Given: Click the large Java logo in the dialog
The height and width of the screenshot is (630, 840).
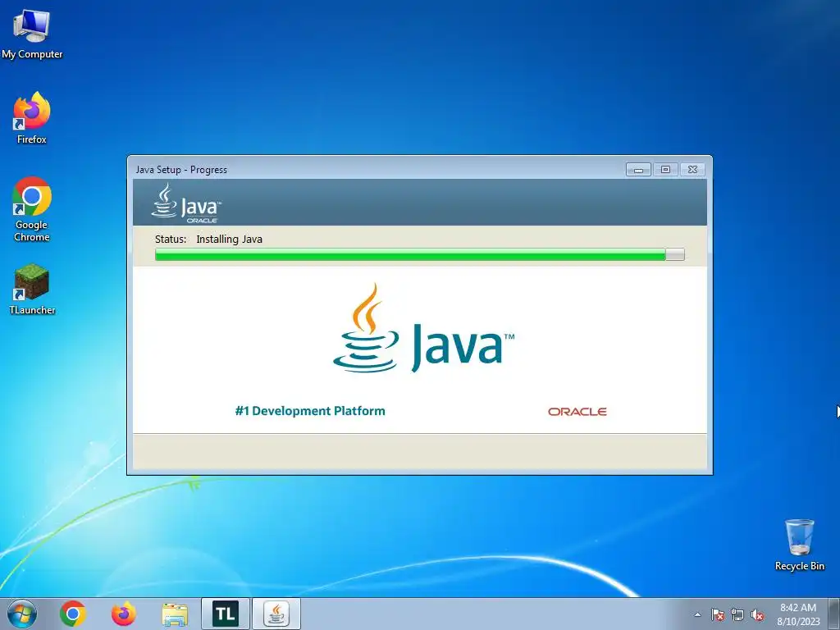Looking at the screenshot, I should (423, 329).
